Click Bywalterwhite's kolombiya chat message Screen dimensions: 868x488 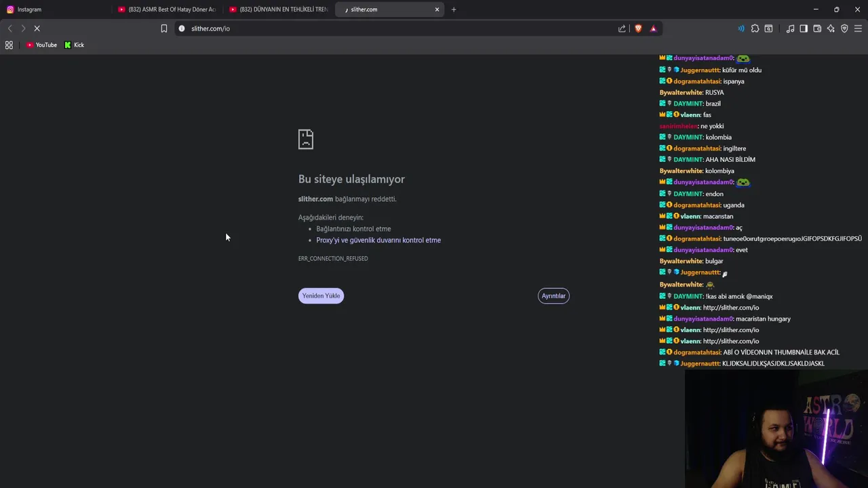pyautogui.click(x=697, y=171)
